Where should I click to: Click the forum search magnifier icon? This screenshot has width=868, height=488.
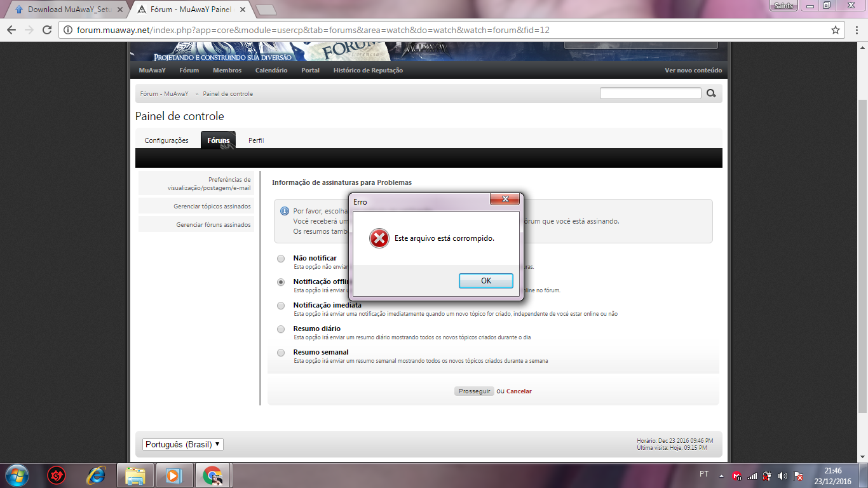pyautogui.click(x=711, y=93)
